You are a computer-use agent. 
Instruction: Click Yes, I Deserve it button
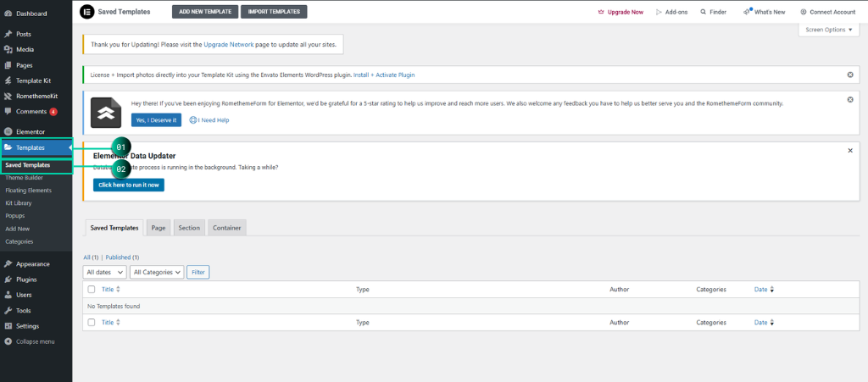pos(156,120)
